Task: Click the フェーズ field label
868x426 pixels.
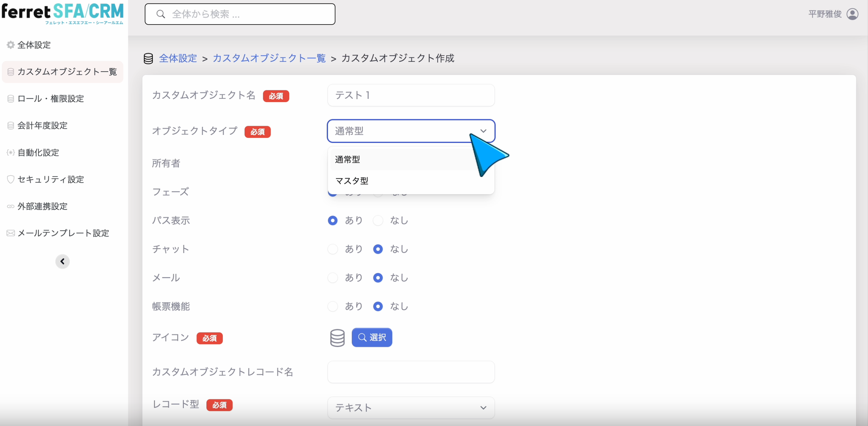Action: (x=170, y=192)
